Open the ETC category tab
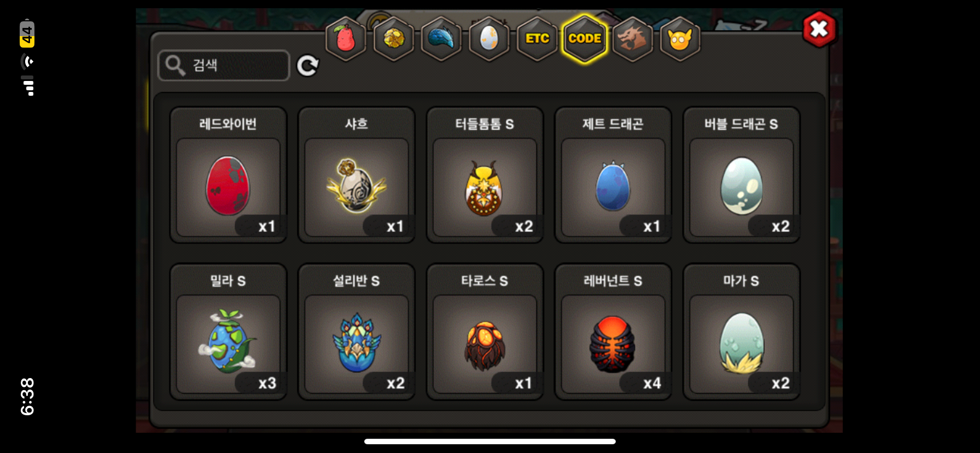Screen dimensions: 980x453 pyautogui.click(x=537, y=38)
